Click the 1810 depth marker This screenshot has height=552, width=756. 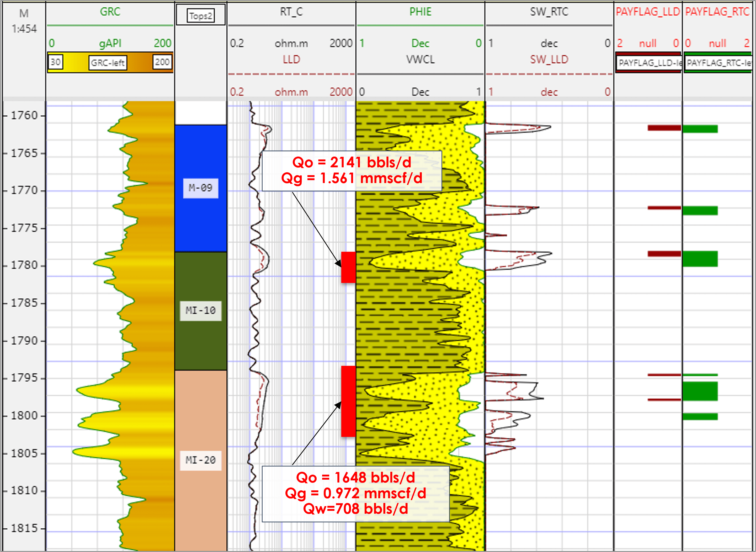pyautogui.click(x=24, y=491)
